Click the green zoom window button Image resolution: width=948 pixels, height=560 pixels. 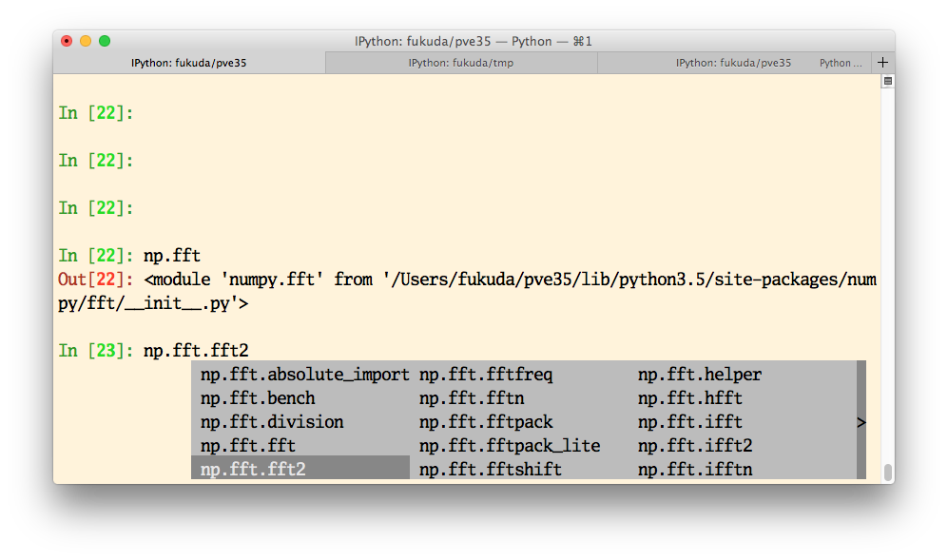click(105, 41)
